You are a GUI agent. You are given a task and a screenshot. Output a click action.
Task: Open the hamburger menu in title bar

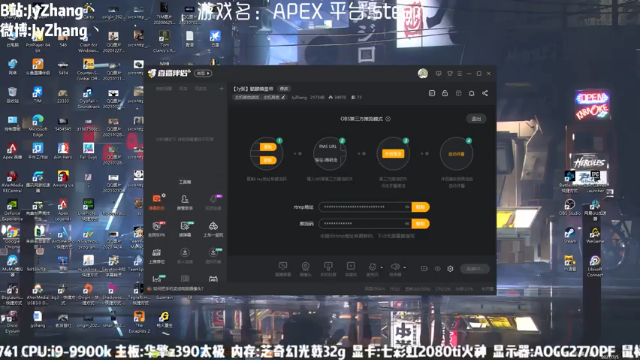click(x=460, y=73)
